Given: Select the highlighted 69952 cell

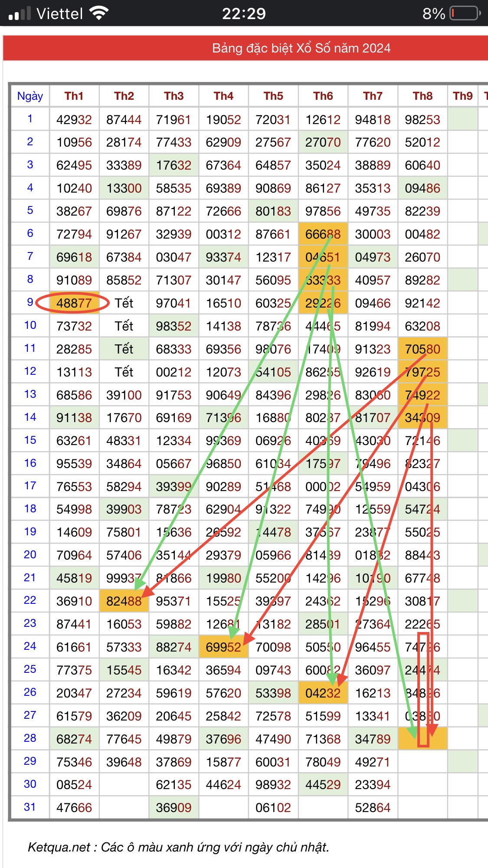Looking at the screenshot, I should click(x=223, y=647).
